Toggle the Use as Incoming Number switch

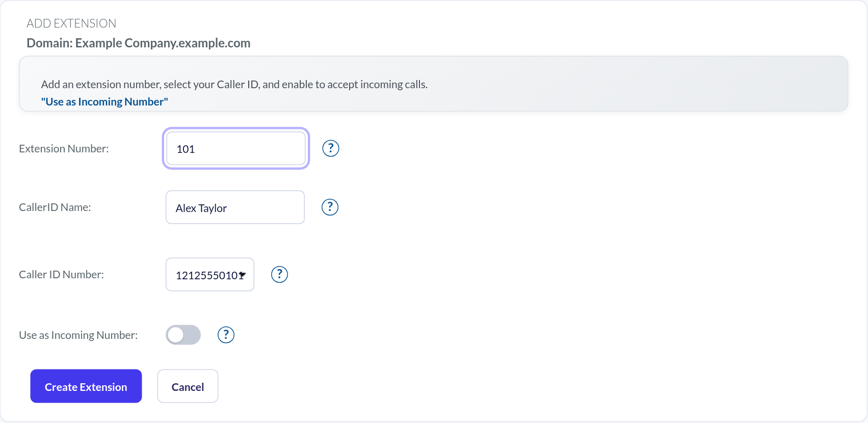(x=183, y=335)
